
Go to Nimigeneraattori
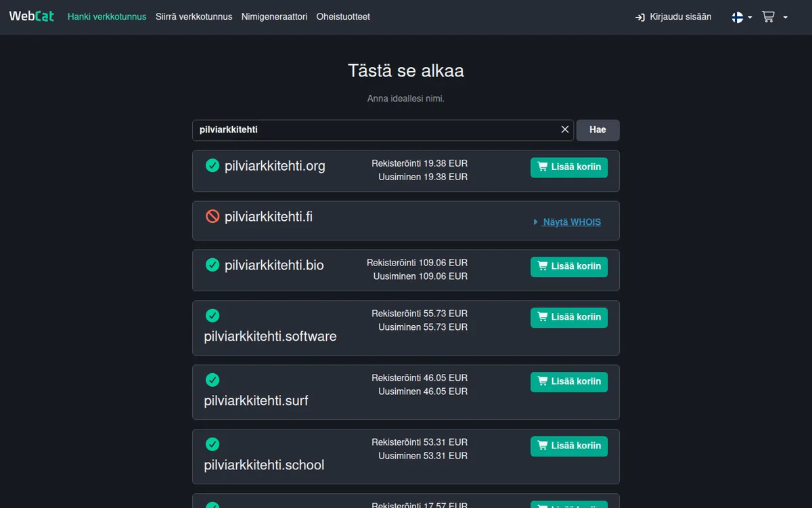[x=274, y=17]
